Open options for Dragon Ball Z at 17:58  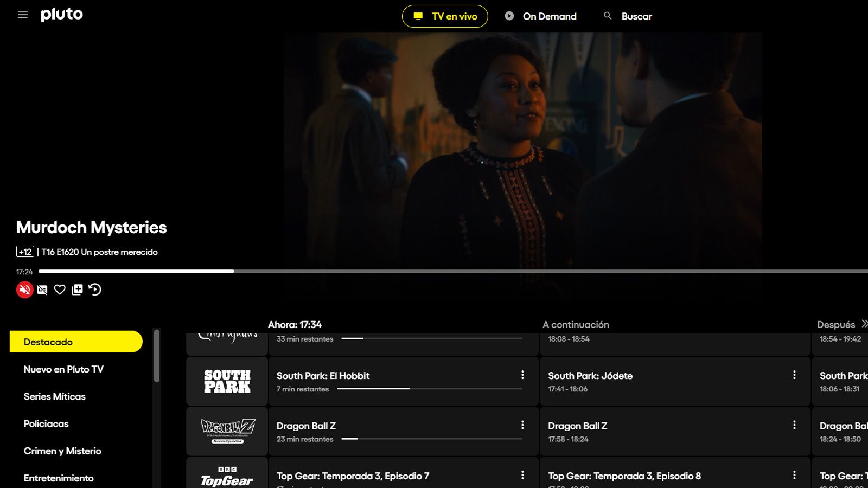[794, 425]
